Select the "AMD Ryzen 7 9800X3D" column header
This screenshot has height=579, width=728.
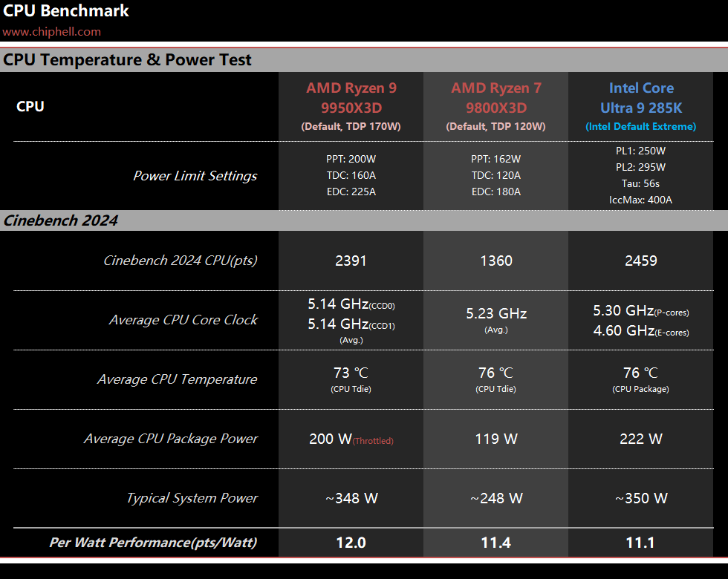pos(496,98)
